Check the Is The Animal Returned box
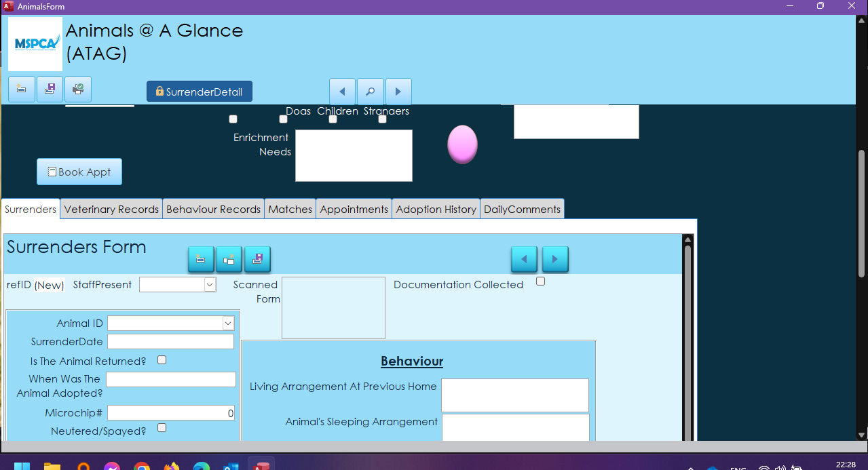This screenshot has height=470, width=868. pos(162,360)
